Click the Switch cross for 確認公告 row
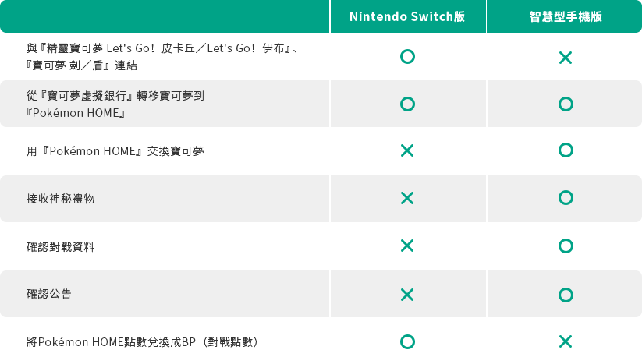 pyautogui.click(x=406, y=294)
